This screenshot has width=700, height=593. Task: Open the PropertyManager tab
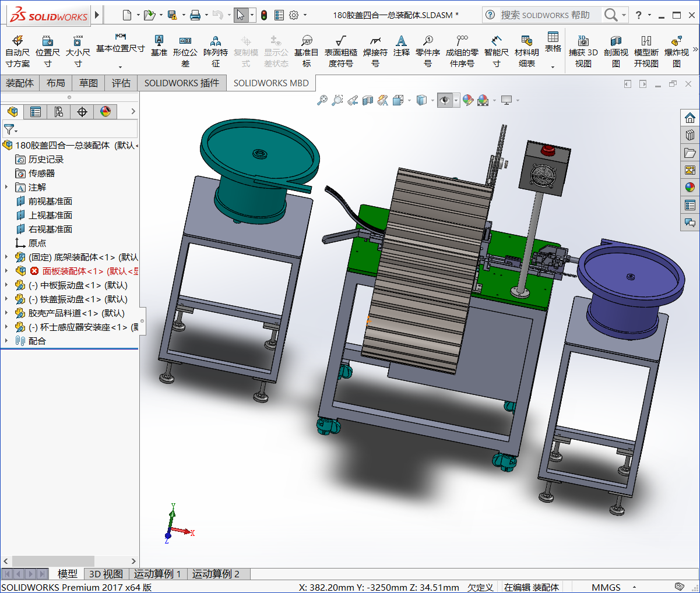tap(36, 111)
